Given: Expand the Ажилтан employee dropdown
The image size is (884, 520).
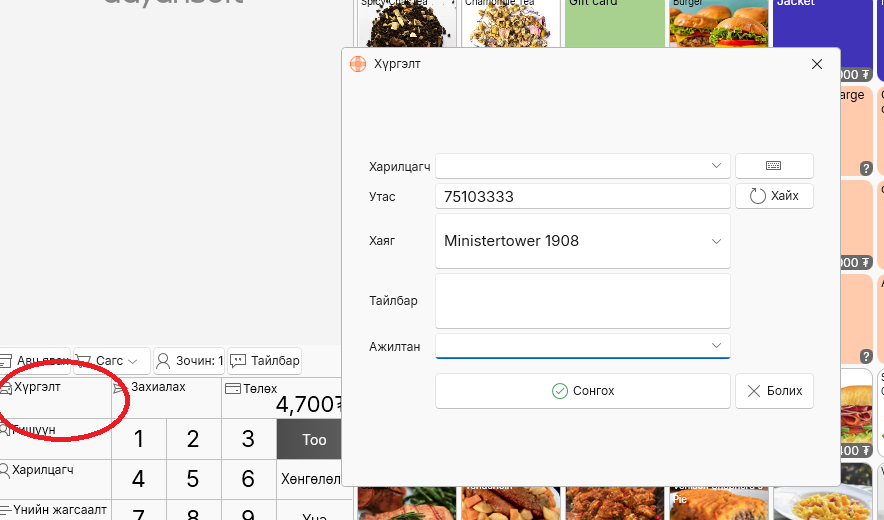Looking at the screenshot, I should [x=716, y=346].
